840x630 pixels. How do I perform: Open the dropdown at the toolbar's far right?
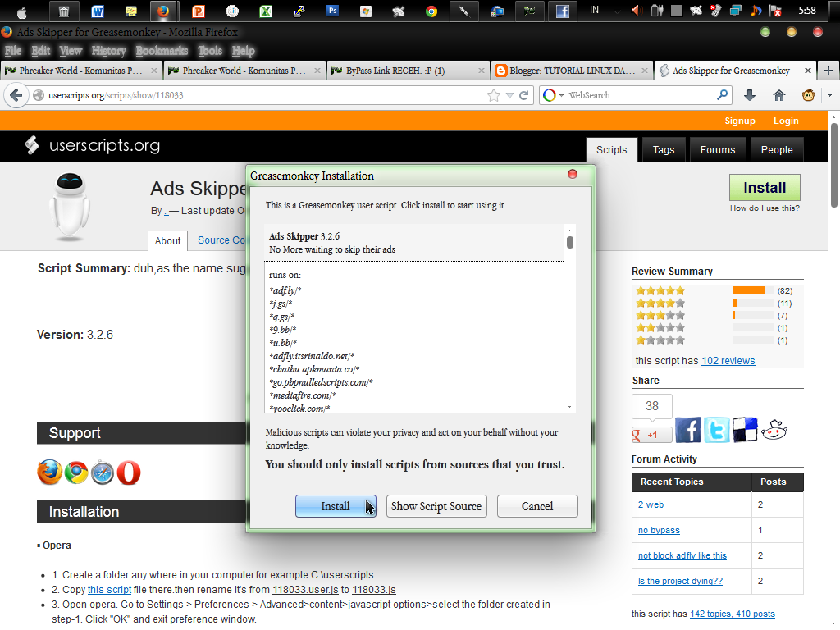[x=829, y=95]
